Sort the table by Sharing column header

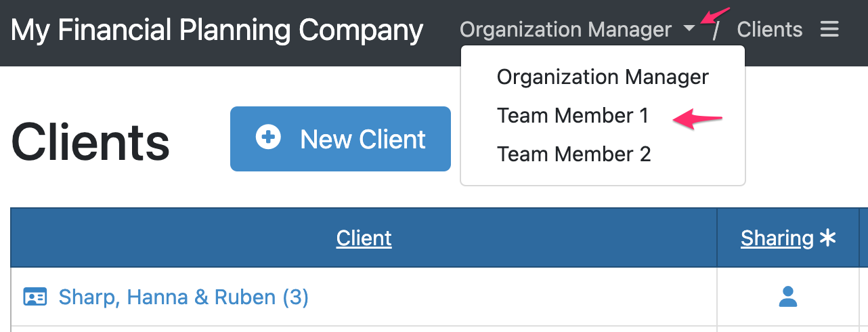point(777,238)
